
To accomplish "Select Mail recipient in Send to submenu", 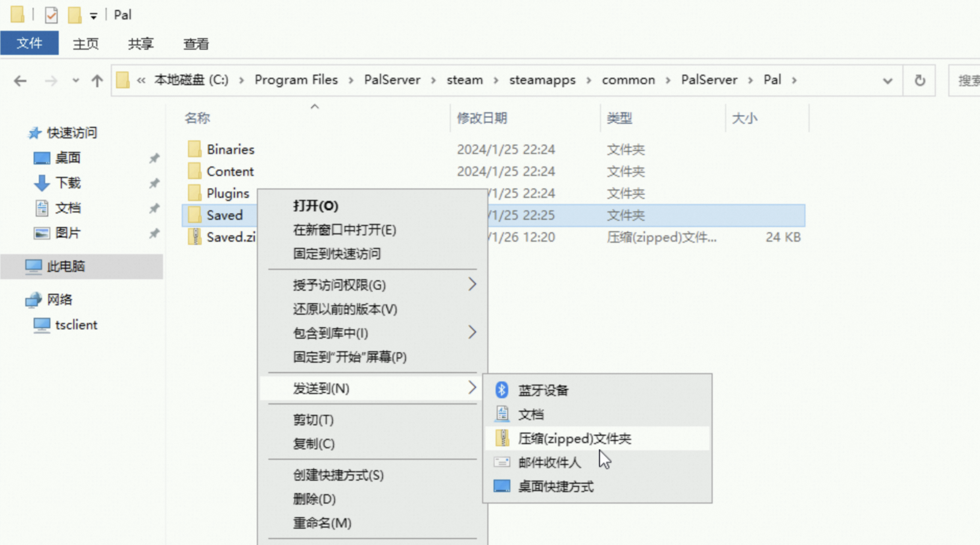I will click(x=549, y=463).
